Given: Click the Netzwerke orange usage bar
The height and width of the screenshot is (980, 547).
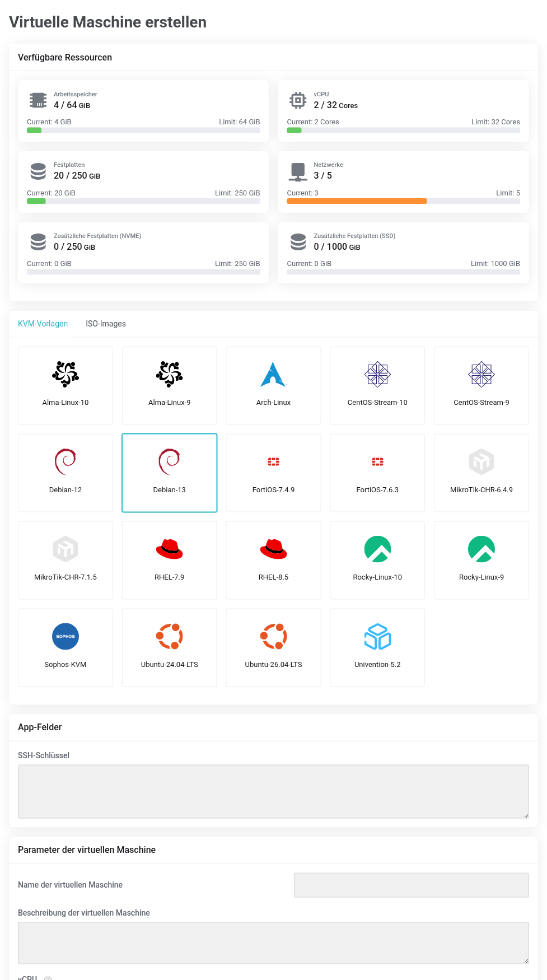Looking at the screenshot, I should 357,201.
